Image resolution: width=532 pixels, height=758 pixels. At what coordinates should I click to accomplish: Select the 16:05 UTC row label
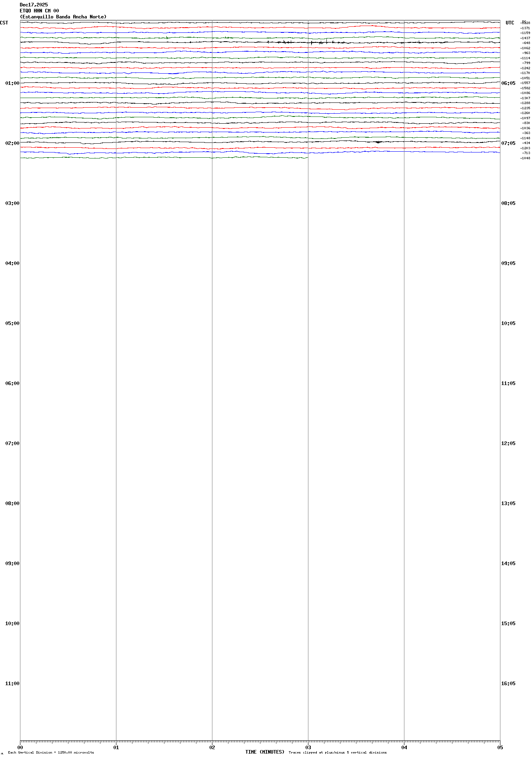[508, 684]
